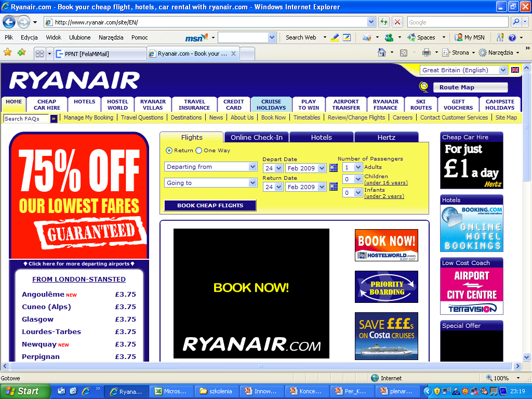Screen dimensions: 532x399
Task: Click the BOOK CHEAP FLIGHTS button
Action: point(210,205)
